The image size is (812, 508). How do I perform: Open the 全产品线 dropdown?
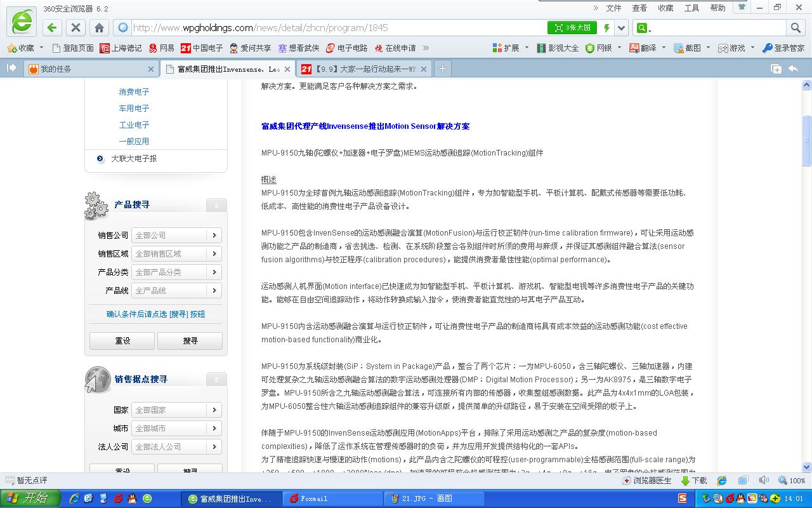[x=176, y=290]
